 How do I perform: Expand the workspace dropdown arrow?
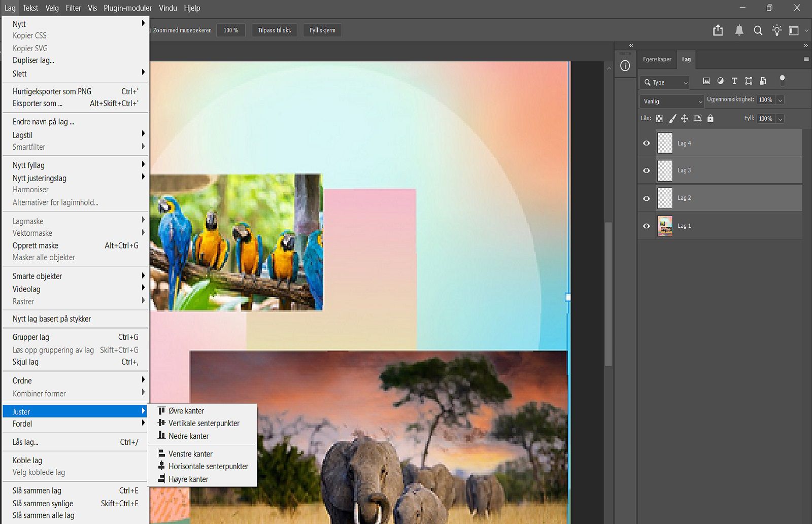[806, 31]
